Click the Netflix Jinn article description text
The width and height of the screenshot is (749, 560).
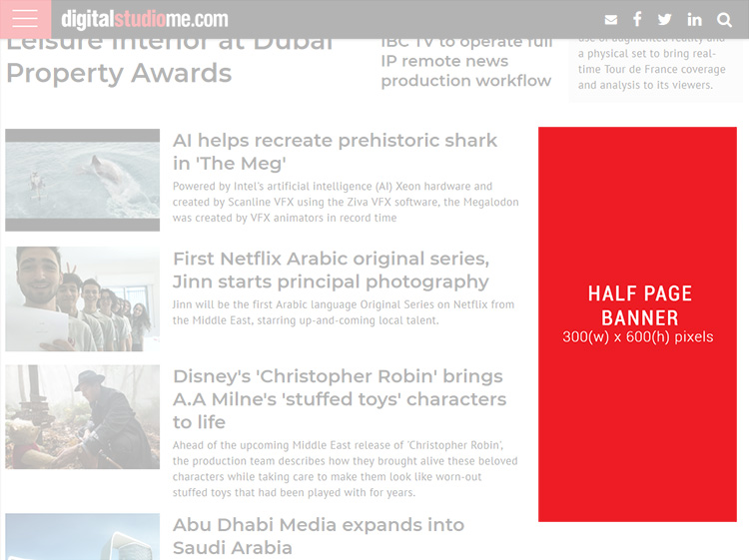coord(344,312)
